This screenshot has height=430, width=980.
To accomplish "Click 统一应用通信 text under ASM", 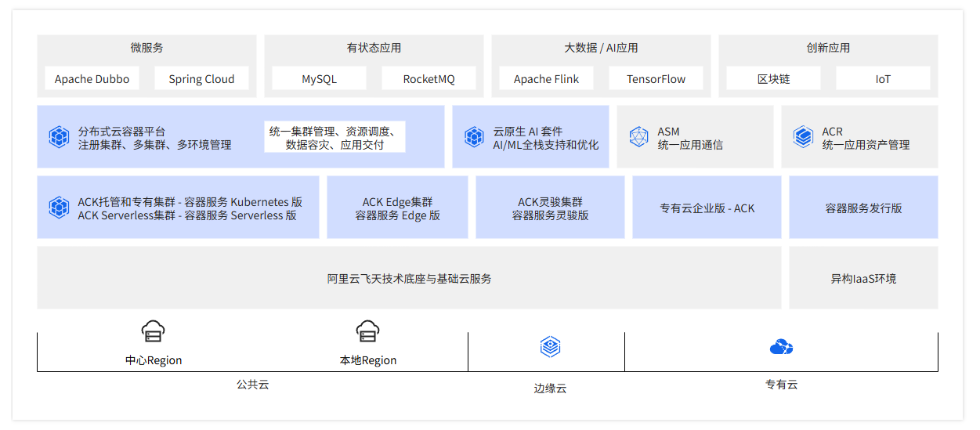I will (x=690, y=144).
